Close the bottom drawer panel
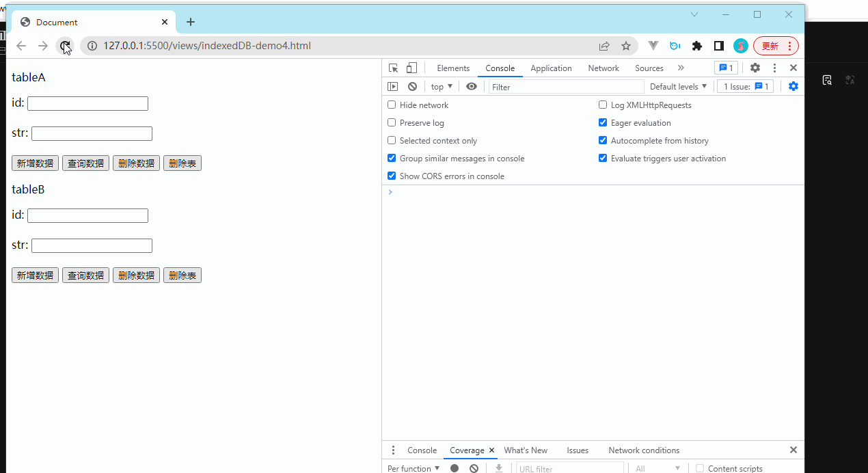The image size is (868, 473). 793,450
